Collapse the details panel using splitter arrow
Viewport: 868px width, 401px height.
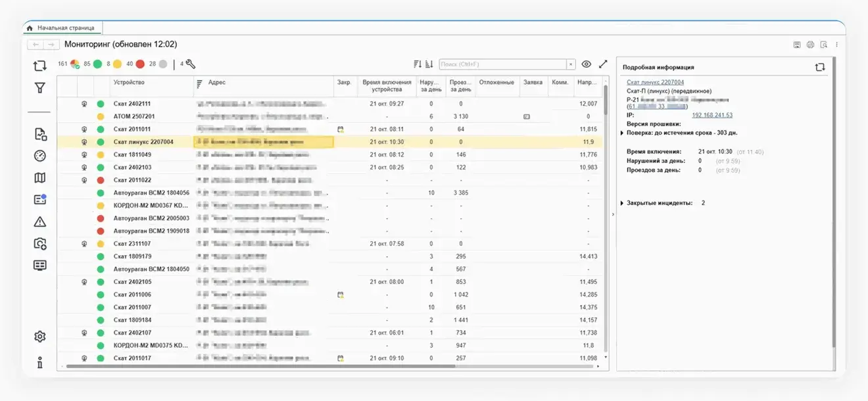coord(613,213)
